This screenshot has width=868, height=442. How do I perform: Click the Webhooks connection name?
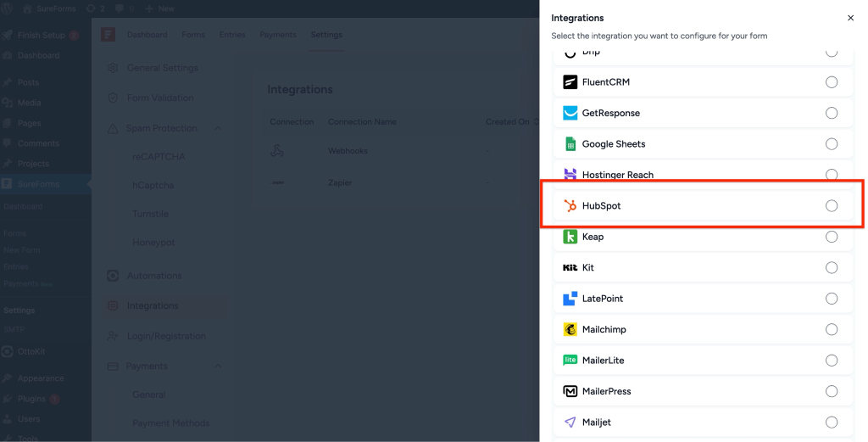[348, 151]
